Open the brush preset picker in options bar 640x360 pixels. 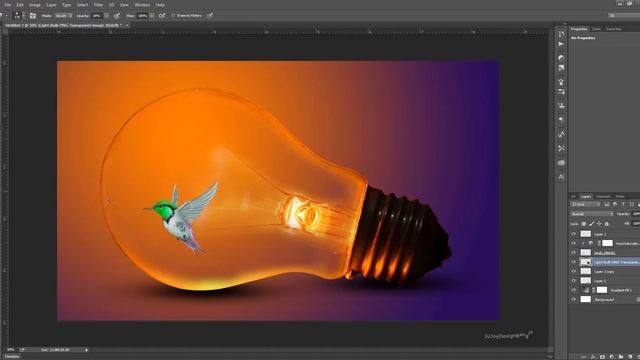(19, 16)
